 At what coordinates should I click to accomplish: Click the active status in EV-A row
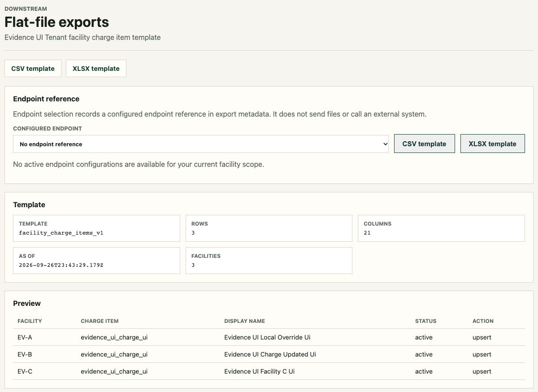[x=424, y=337]
